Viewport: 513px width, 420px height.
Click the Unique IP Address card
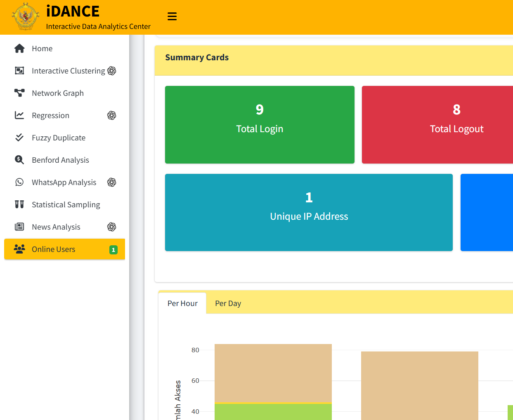pos(309,212)
